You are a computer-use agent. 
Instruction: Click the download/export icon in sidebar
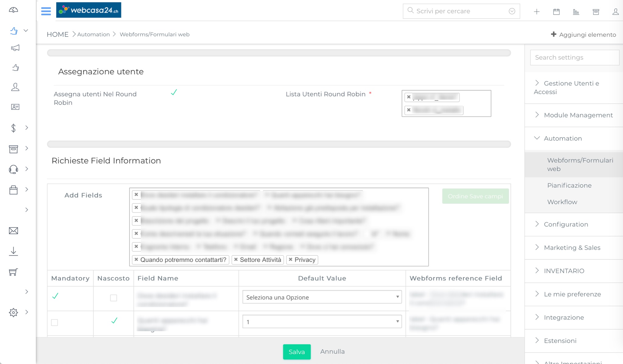[14, 251]
